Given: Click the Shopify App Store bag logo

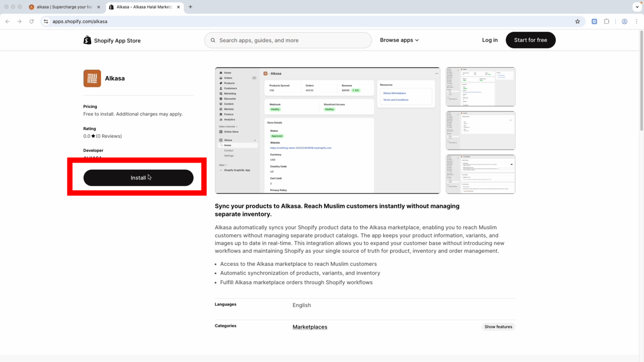Looking at the screenshot, I should 87,41.
